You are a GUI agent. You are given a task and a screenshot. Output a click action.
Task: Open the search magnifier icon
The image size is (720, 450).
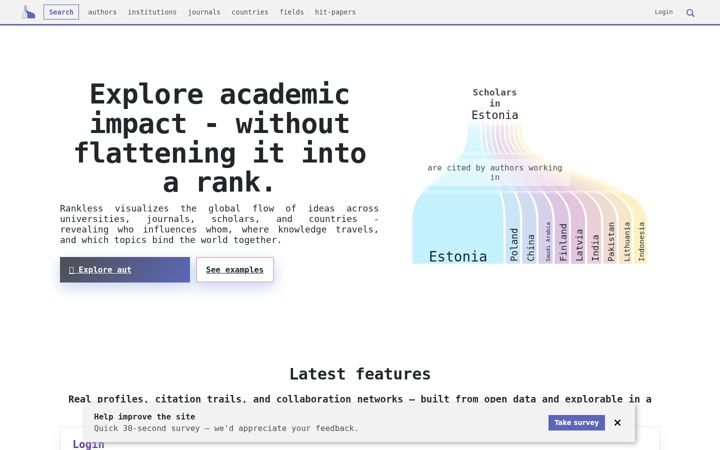tap(690, 13)
